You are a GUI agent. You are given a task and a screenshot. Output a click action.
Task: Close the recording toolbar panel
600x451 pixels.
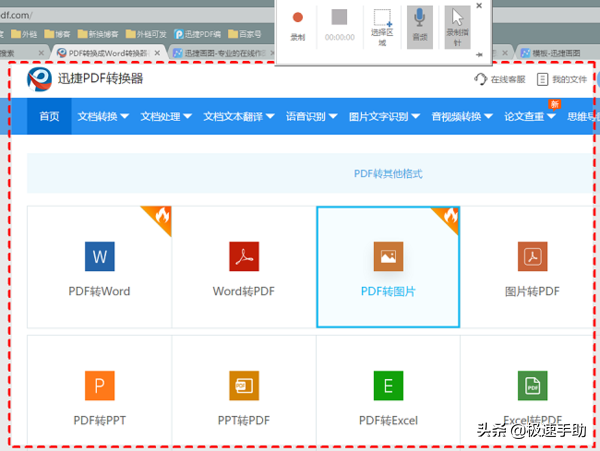pyautogui.click(x=479, y=6)
